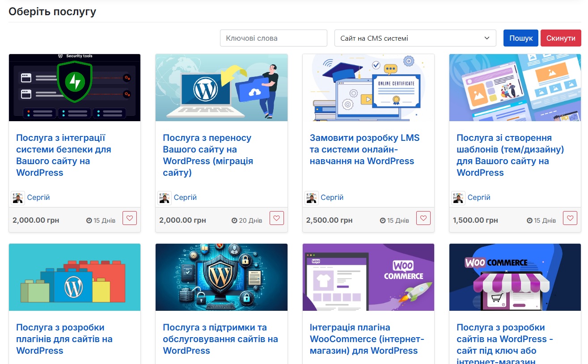Click the clock icon showing 15 Днів on first card
The width and height of the screenshot is (588, 364).
[89, 220]
